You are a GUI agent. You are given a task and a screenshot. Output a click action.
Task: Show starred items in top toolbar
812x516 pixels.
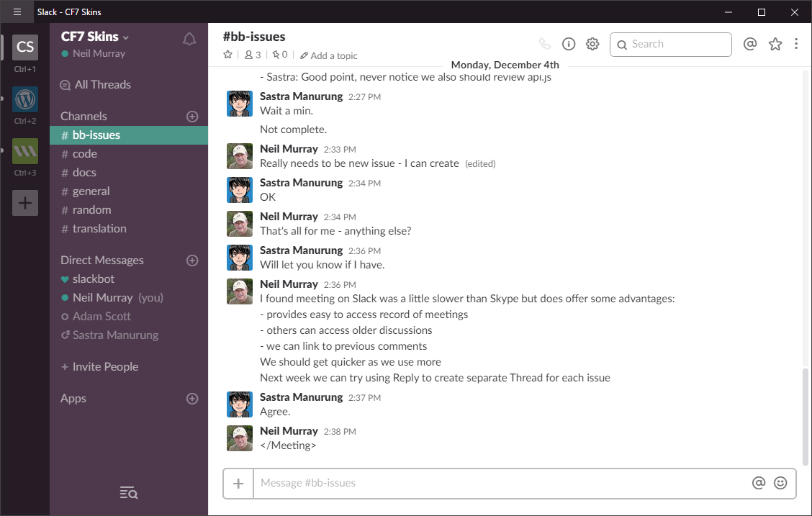775,44
